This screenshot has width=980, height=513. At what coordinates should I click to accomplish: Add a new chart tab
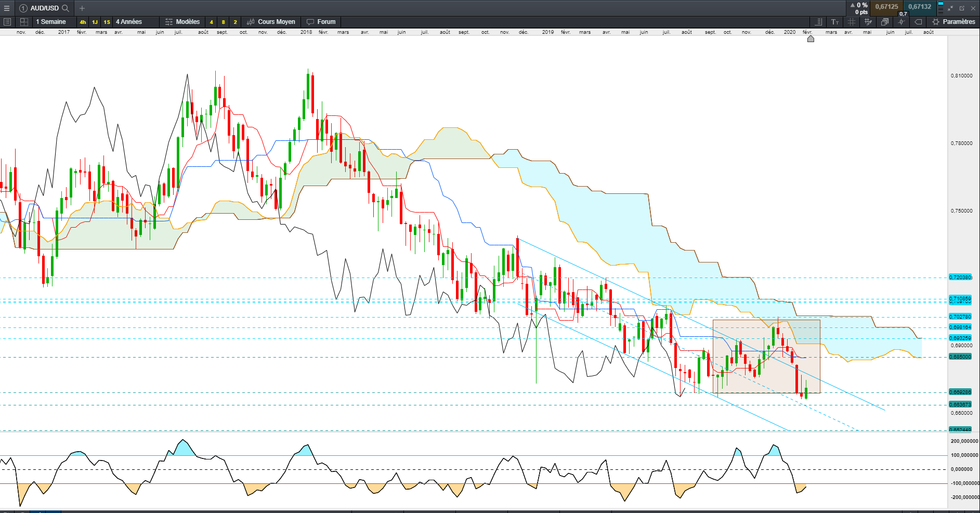click(x=82, y=8)
